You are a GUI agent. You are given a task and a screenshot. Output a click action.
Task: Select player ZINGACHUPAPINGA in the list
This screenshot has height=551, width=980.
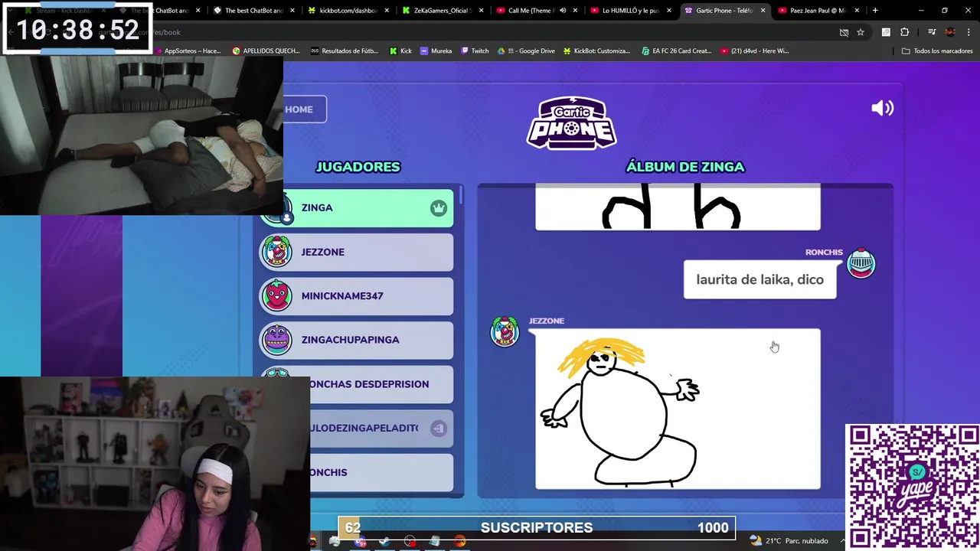click(357, 340)
